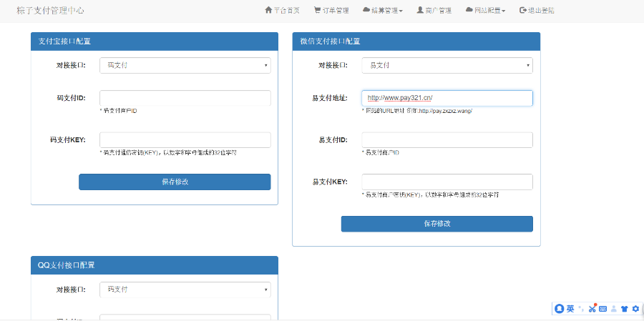Open 对接接口 dropdown in 支付宝接口配置
This screenshot has width=644, height=321.
tap(185, 65)
